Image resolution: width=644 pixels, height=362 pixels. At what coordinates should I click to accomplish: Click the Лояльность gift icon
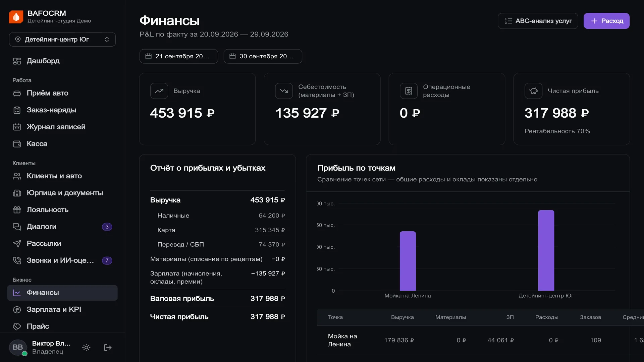(17, 210)
